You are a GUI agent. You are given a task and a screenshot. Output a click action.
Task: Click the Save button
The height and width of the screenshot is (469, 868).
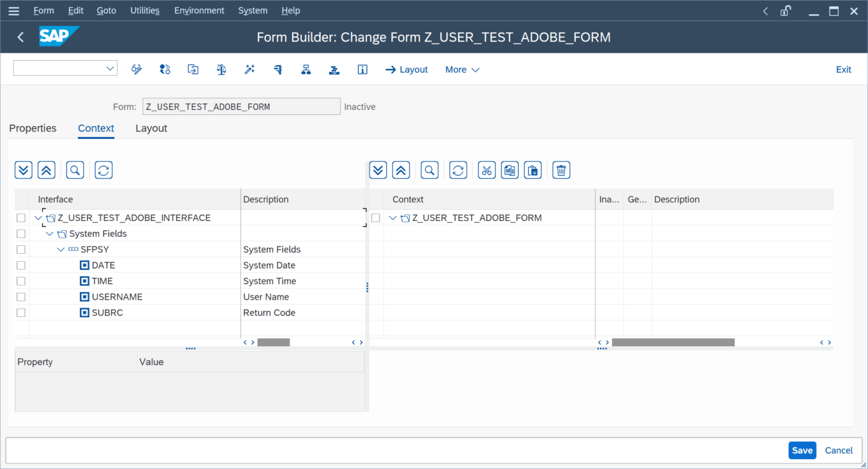[802, 450]
